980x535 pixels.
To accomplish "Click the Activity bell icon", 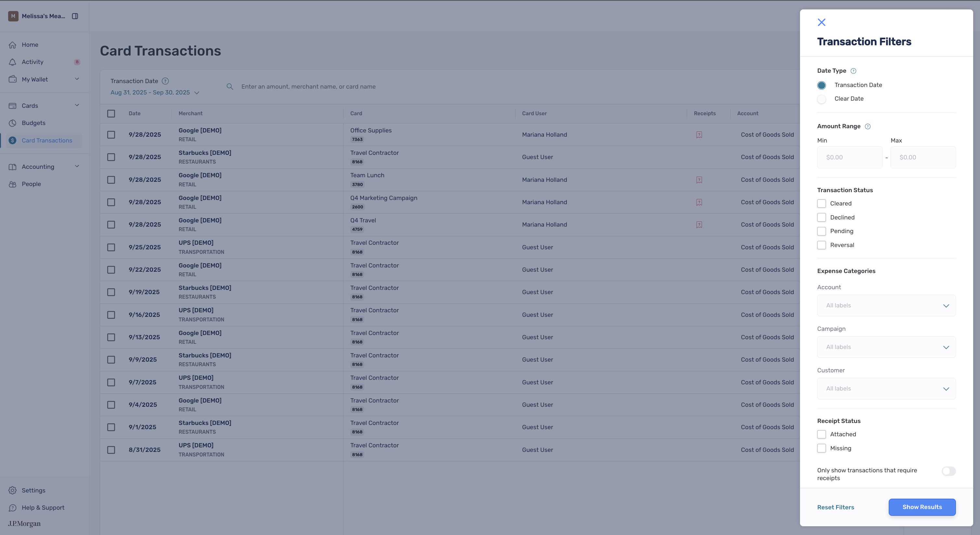I will 13,62.
